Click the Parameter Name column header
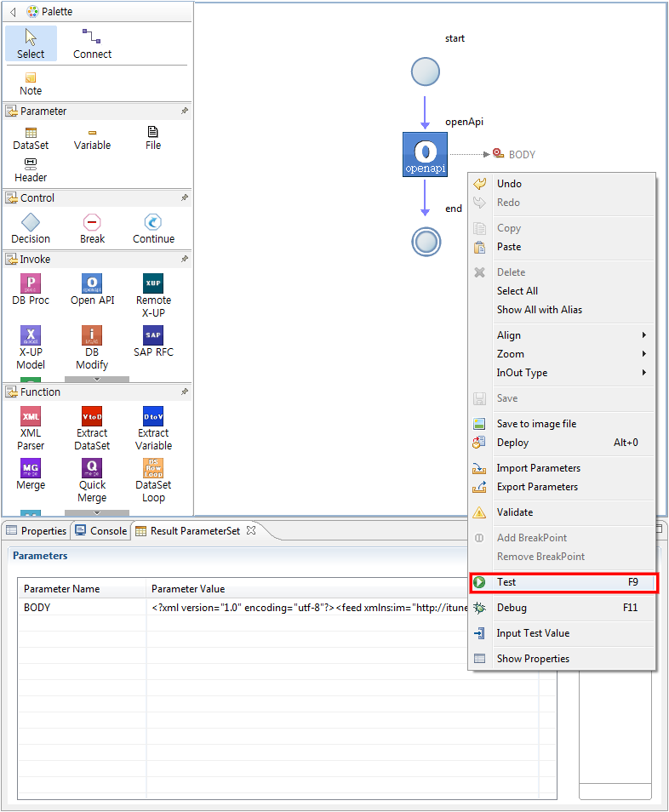Screen dimensions: 669x812 click(x=82, y=589)
